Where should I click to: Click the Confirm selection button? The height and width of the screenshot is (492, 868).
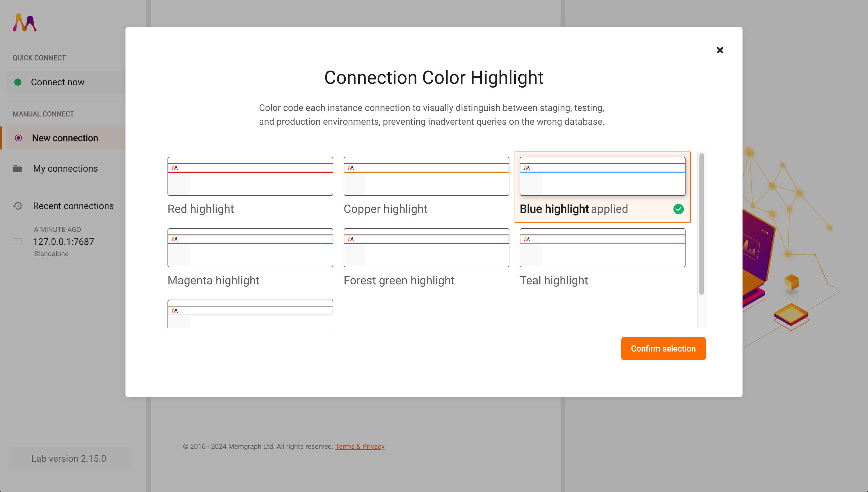pyautogui.click(x=663, y=348)
